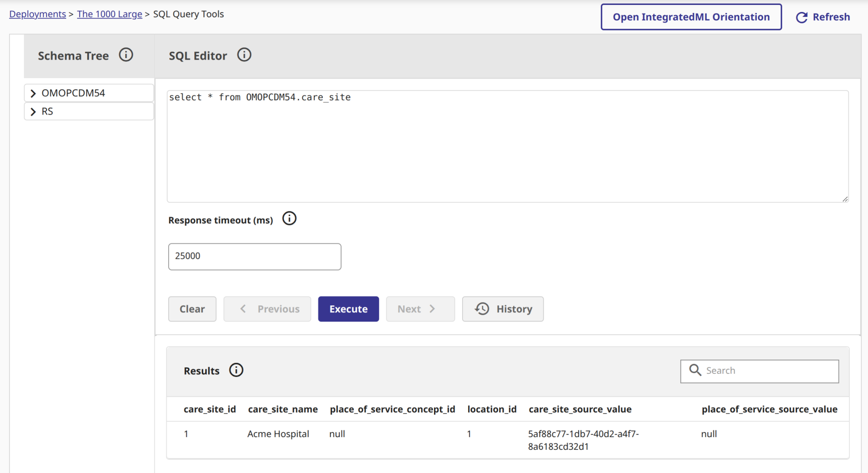Image resolution: width=868 pixels, height=473 pixels.
Task: Click the Response timeout info icon
Action: click(290, 219)
